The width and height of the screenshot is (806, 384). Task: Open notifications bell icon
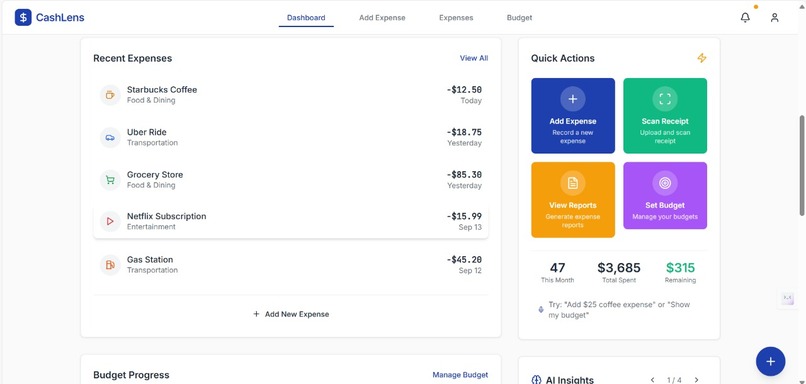pyautogui.click(x=745, y=17)
